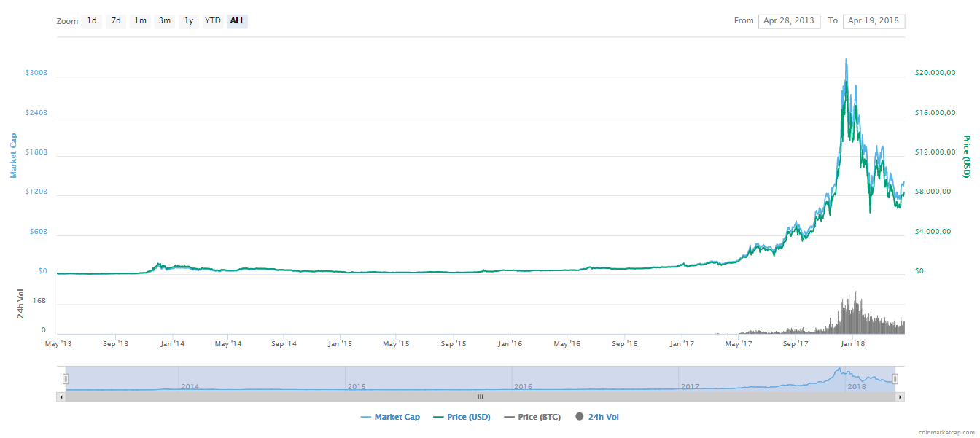This screenshot has width=980, height=438.
Task: Select the 1d zoom range
Action: (92, 21)
